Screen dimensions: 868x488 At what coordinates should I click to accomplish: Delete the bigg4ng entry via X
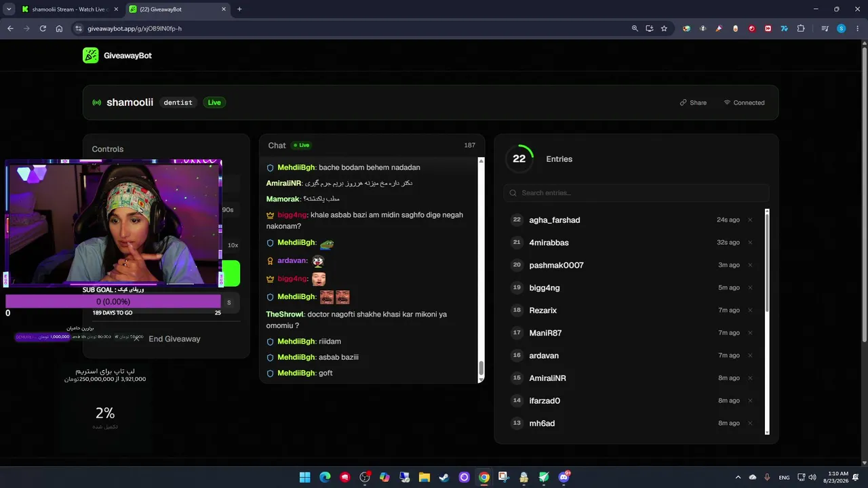[750, 287]
